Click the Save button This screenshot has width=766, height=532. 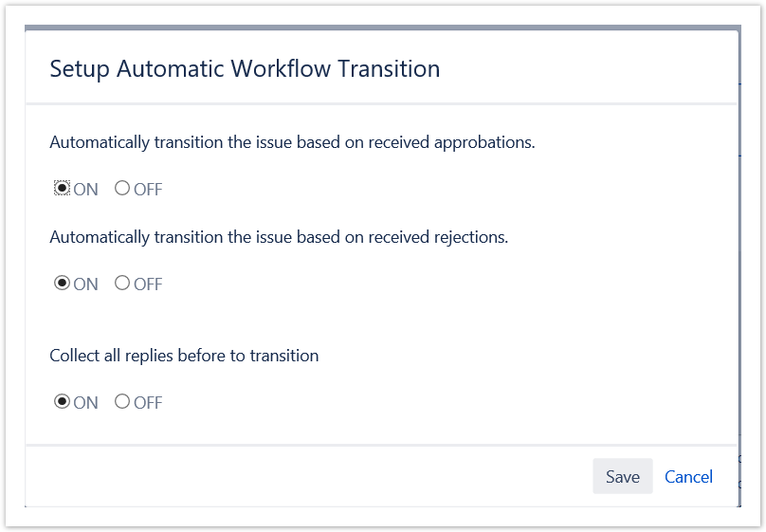[622, 477]
